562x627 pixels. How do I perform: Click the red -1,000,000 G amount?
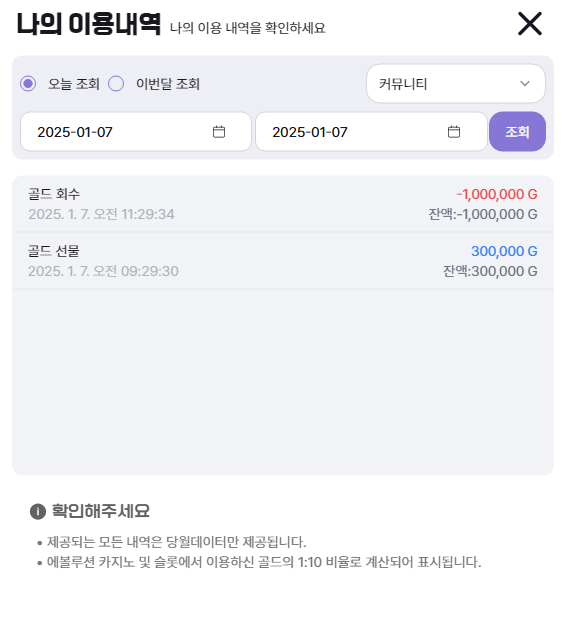click(497, 194)
